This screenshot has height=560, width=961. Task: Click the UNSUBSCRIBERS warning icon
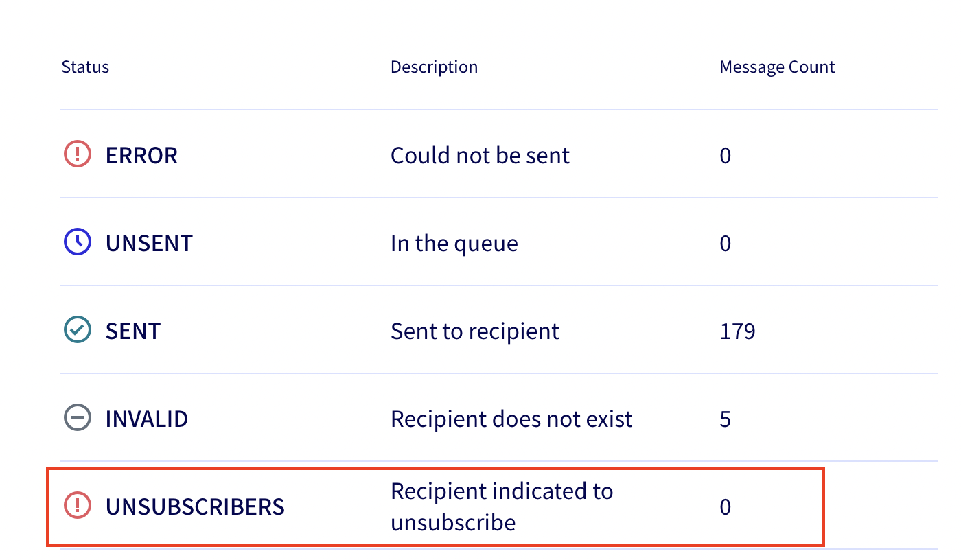[x=77, y=506]
